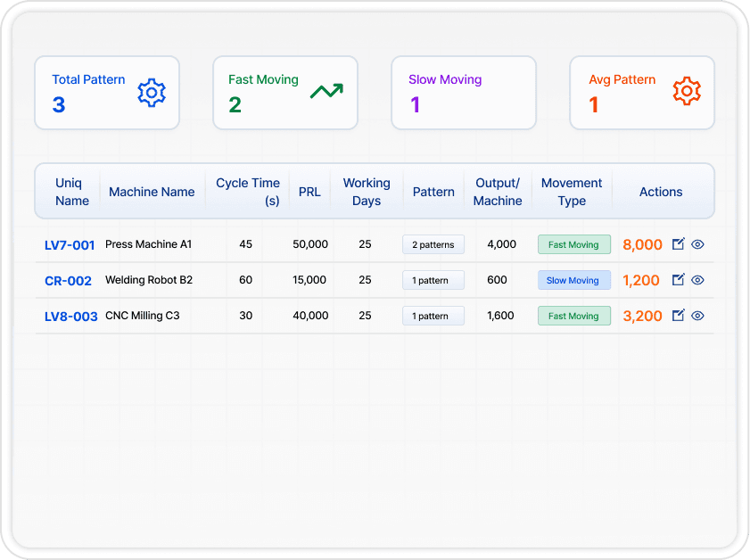
Task: Click the 'Fast Moving' card title
Action: (263, 79)
